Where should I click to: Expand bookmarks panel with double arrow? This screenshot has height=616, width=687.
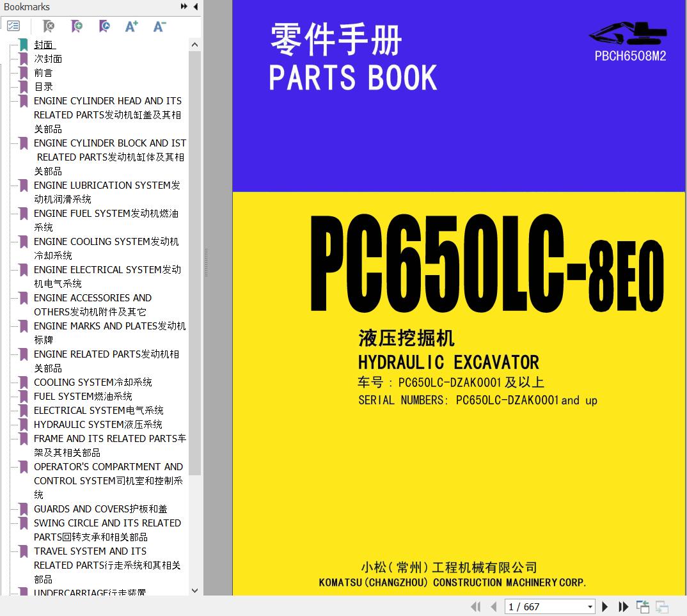pos(184,6)
